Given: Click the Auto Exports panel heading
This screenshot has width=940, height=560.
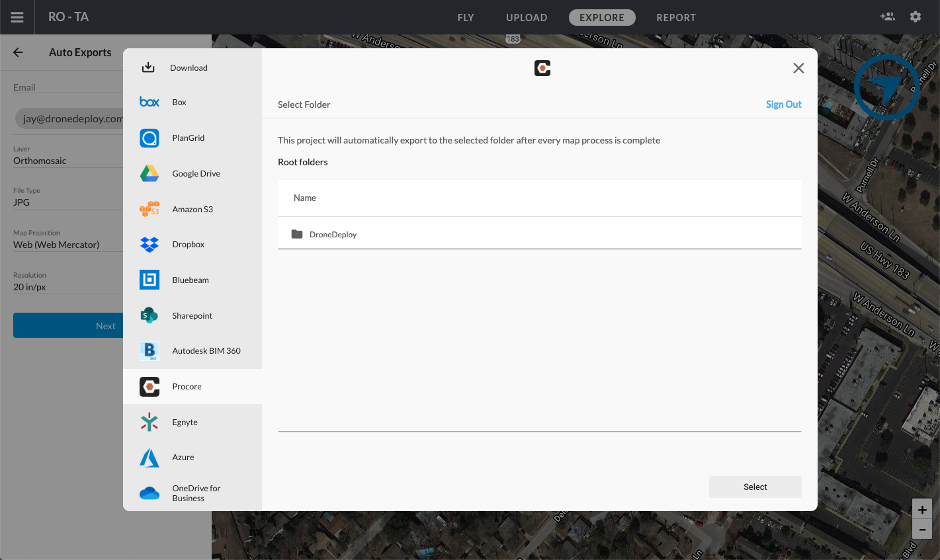Looking at the screenshot, I should coord(80,52).
